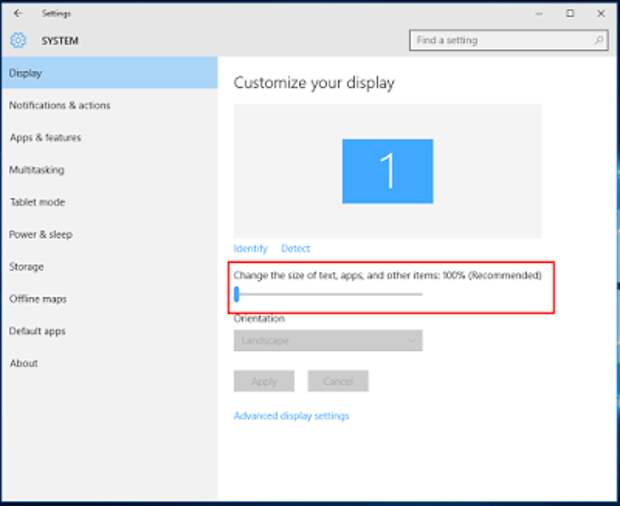This screenshot has height=506, width=620.
Task: Open Apps & features
Action: point(45,138)
